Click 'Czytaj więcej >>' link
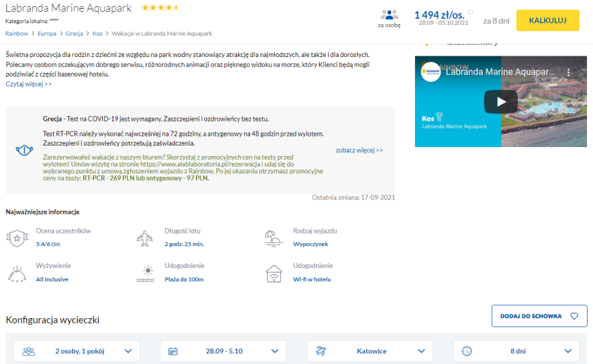This screenshot has height=364, width=593. pyautogui.click(x=29, y=84)
